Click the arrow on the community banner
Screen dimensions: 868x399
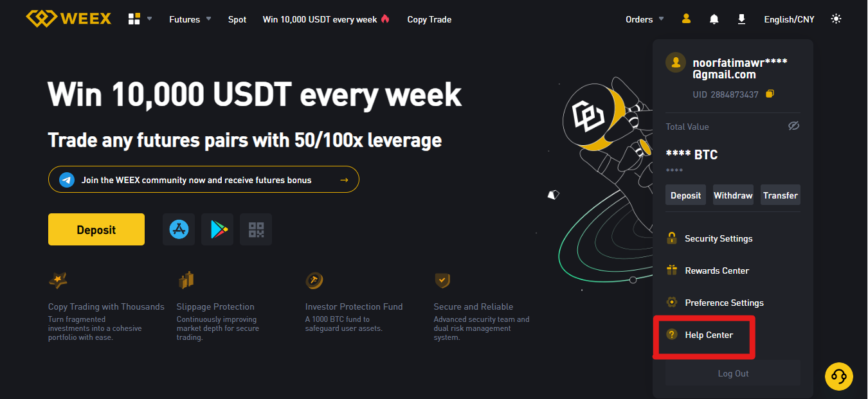(344, 180)
